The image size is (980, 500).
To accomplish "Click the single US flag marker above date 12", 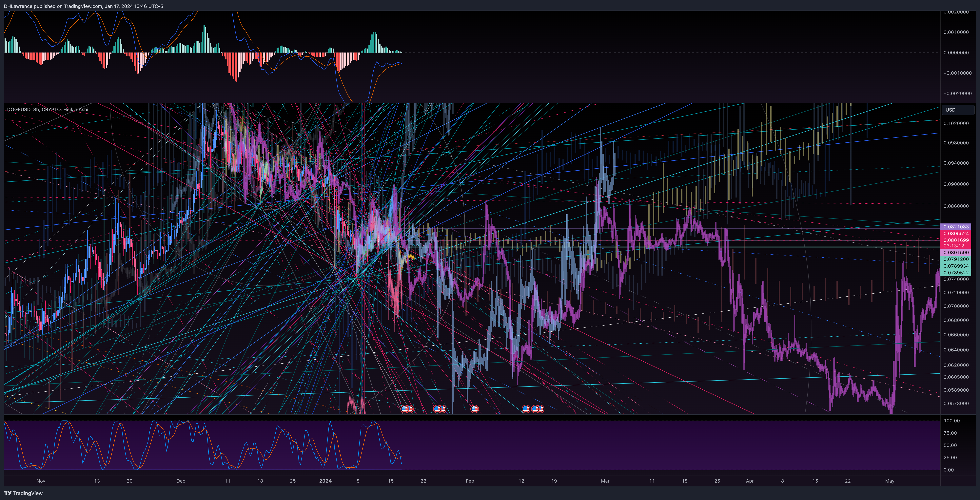I will pos(526,409).
